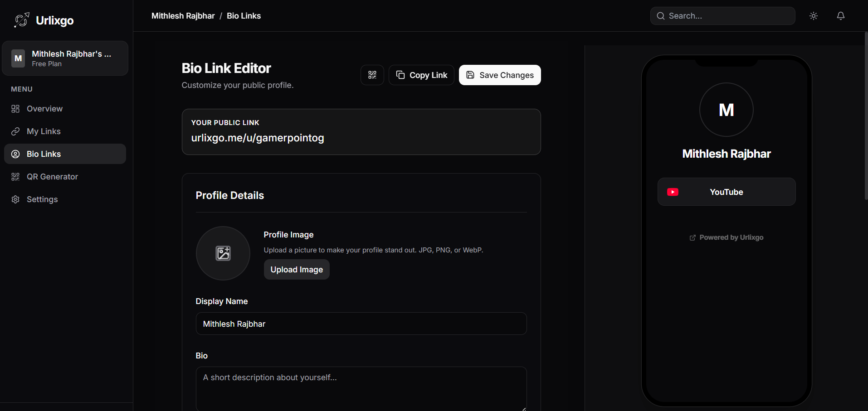Screen dimensions: 868x411
Task: Open Overview in the sidebar menu
Action: (x=65, y=109)
